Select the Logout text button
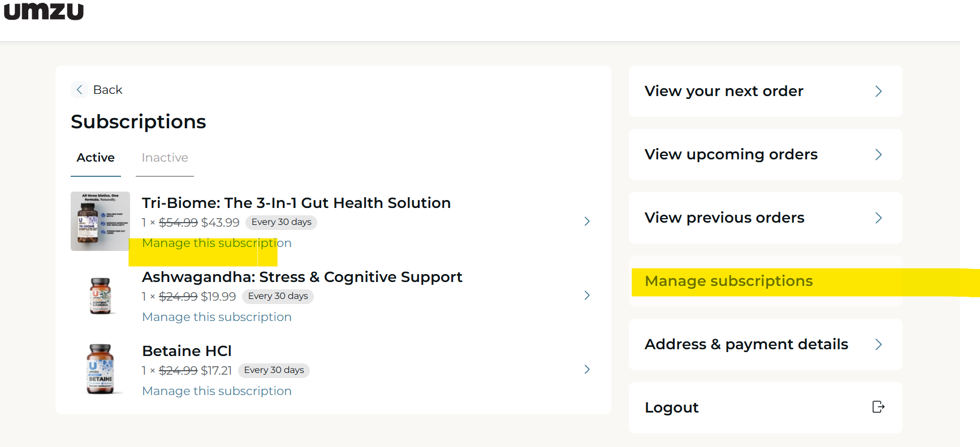 coord(671,408)
